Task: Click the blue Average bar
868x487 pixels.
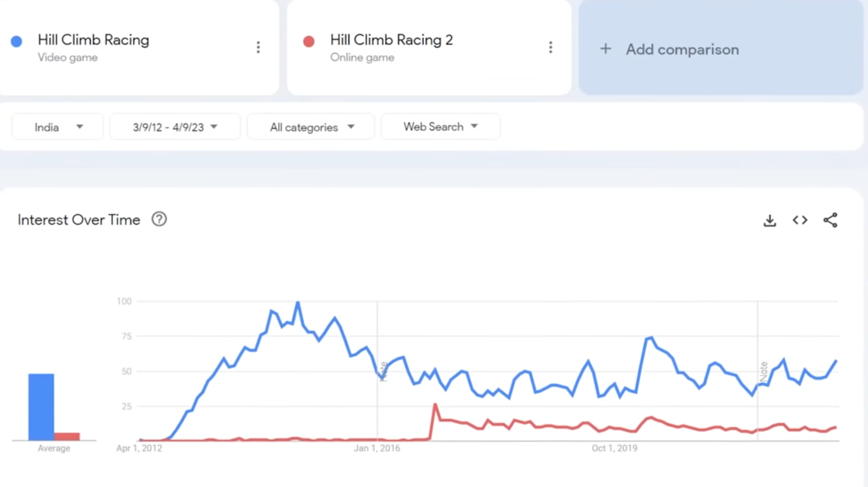Action: tap(41, 407)
